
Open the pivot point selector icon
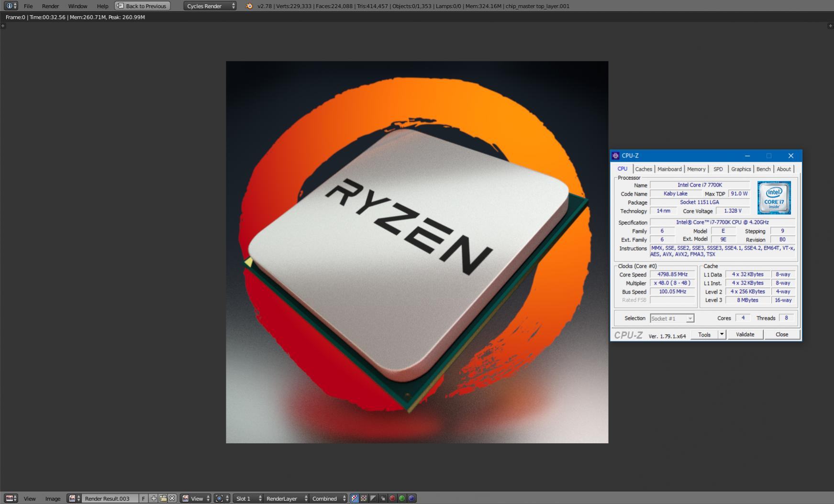222,498
